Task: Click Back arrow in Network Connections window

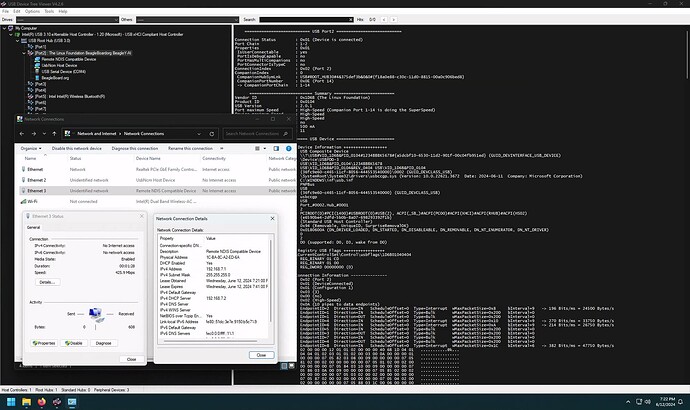Action: 22,134
